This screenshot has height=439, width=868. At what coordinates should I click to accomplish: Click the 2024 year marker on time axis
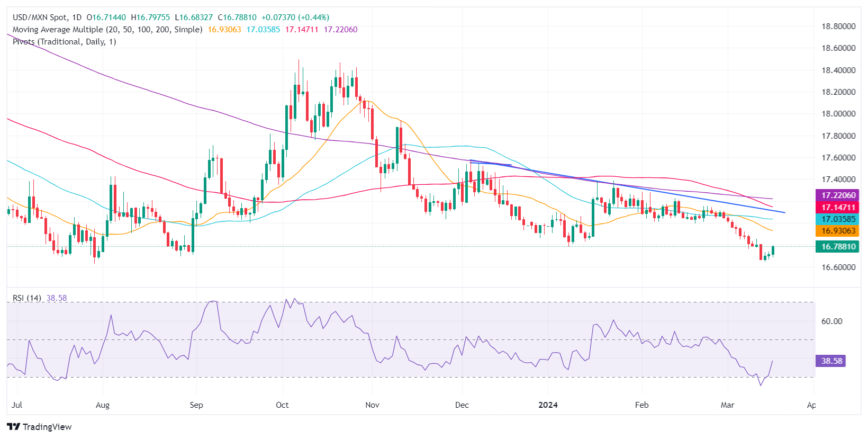[x=548, y=405]
